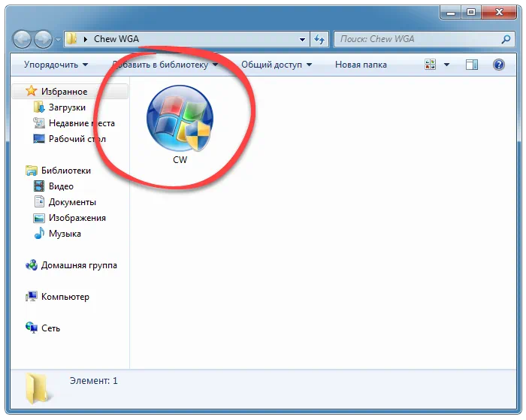The height and width of the screenshot is (420, 526).
Task: Click the magnifier search icon
Action: (x=506, y=39)
